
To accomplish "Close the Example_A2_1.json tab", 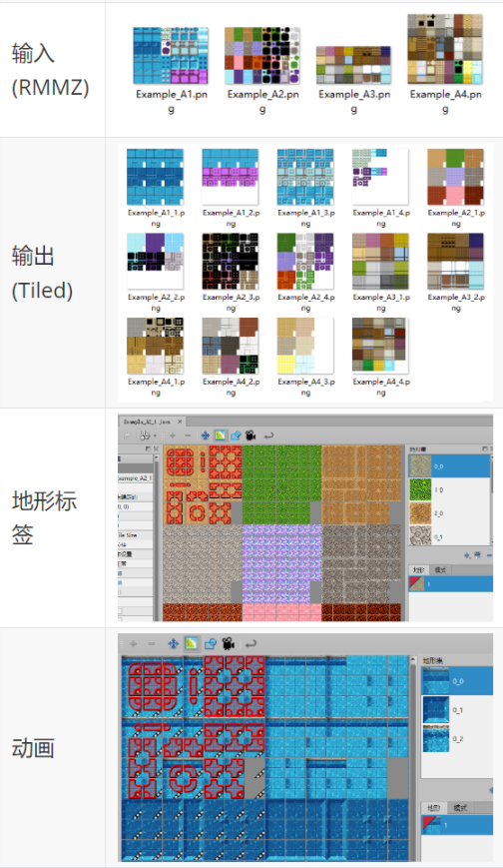I will click(x=180, y=422).
